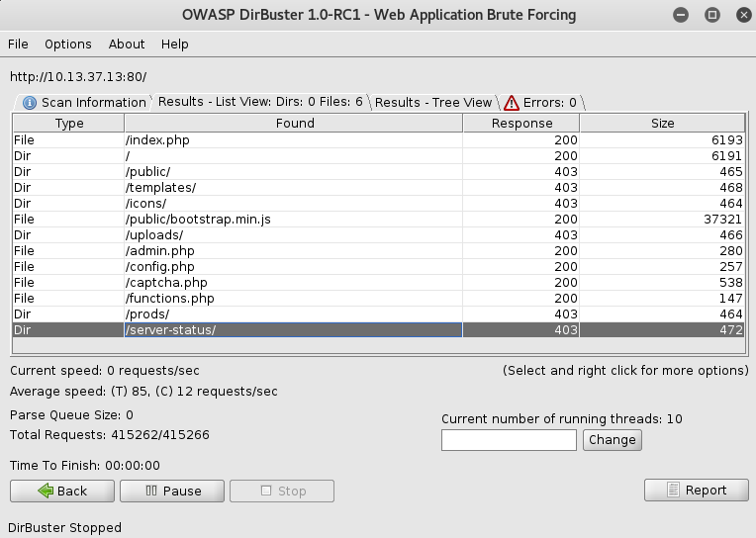Sort results by Type column header
The image size is (756, 538).
[x=69, y=124]
